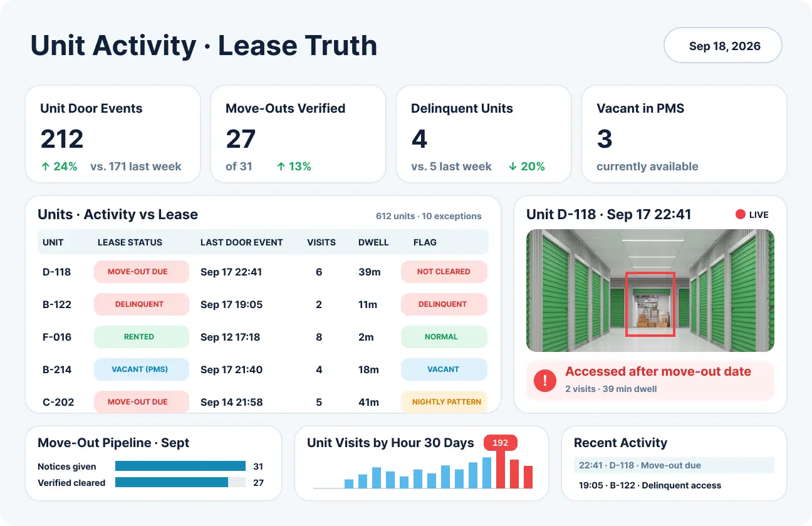The image size is (812, 526).
Task: Click the red LIVE indicator dot
Action: coord(740,215)
